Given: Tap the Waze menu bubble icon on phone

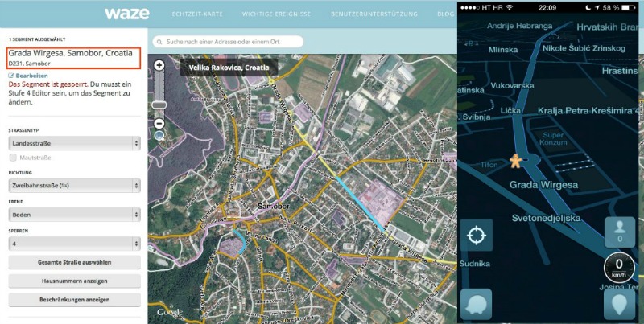Looking at the screenshot, I should coord(476,305).
